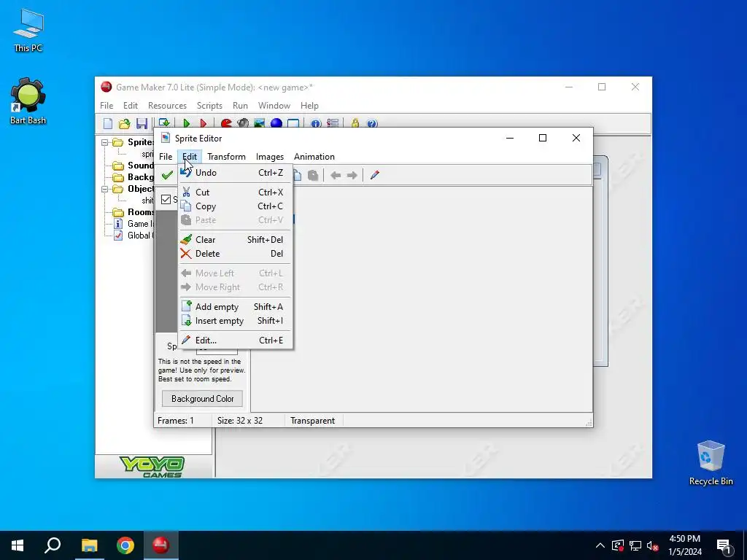Open the notification center in system tray
The width and height of the screenshot is (747, 560).
coord(724,546)
